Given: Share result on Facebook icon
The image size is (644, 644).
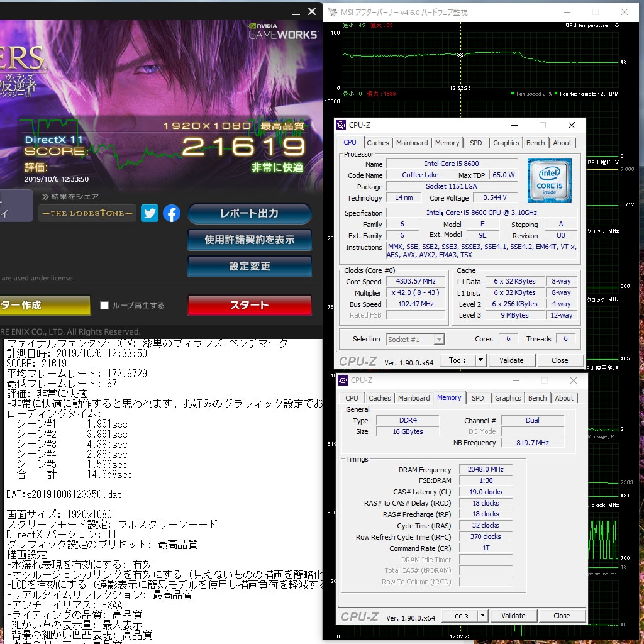Looking at the screenshot, I should 172,213.
